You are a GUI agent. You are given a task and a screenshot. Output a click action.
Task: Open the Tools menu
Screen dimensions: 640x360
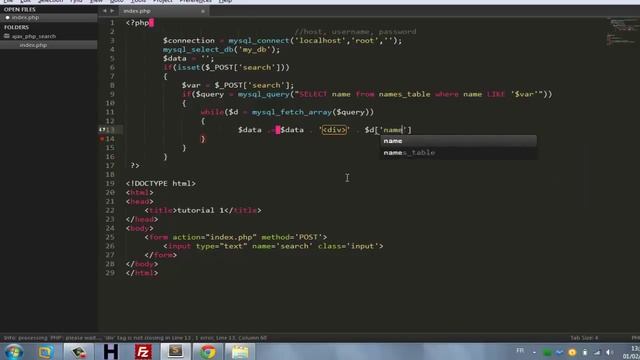click(138, 1)
